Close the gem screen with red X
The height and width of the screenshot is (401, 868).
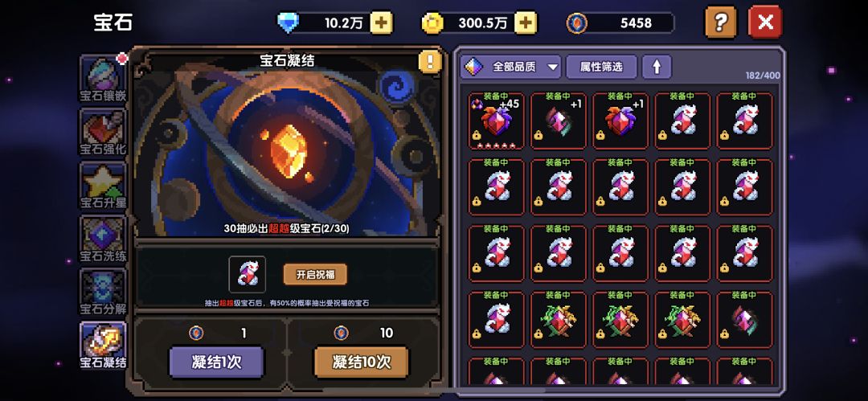point(765,23)
